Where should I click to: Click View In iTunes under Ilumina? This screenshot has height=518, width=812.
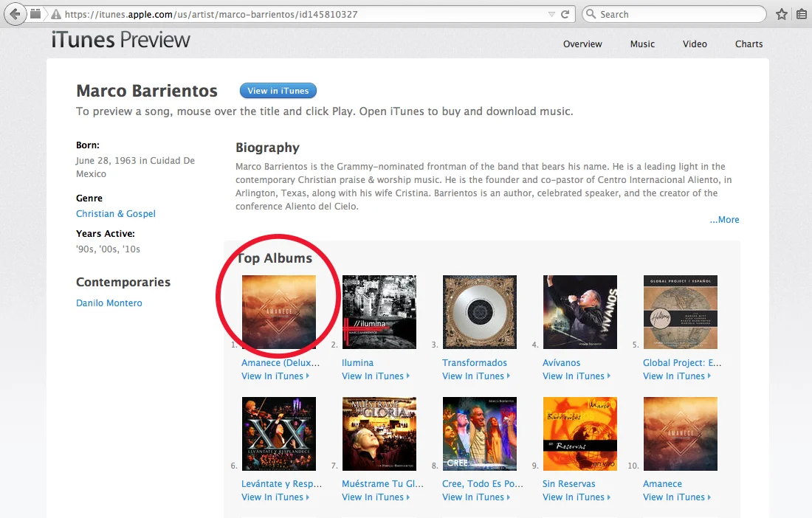(376, 376)
